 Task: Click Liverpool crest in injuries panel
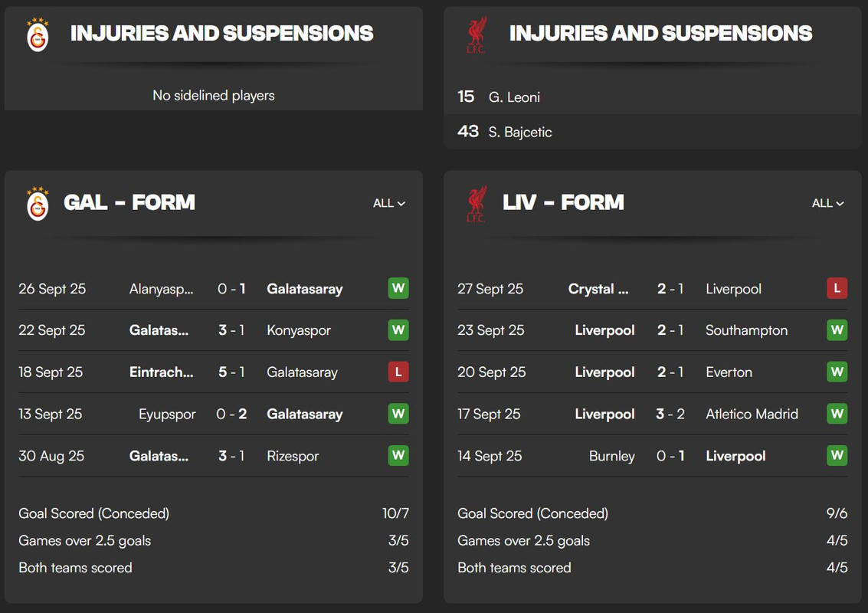[476, 34]
